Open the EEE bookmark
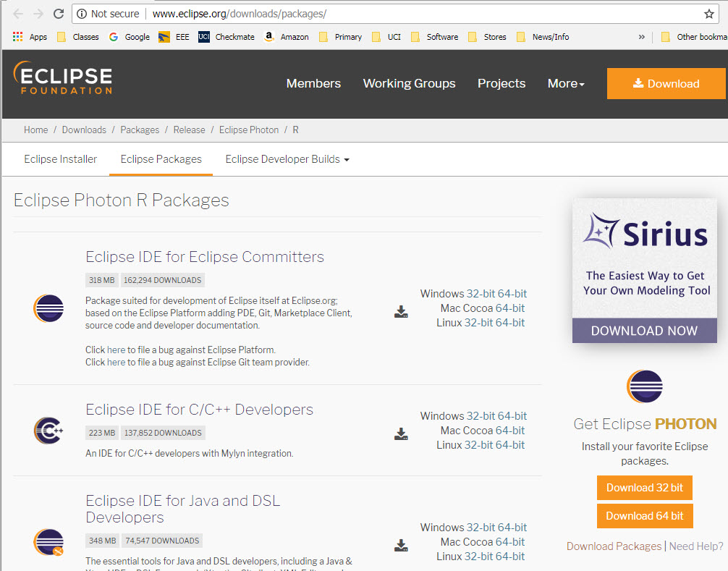 pyautogui.click(x=174, y=37)
